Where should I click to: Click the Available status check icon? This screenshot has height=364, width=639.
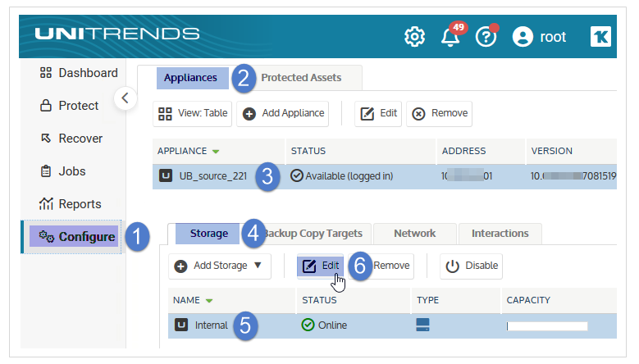pos(297,175)
